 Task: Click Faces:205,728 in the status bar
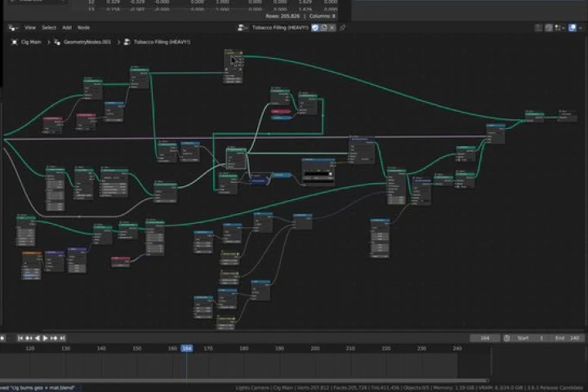click(350, 388)
